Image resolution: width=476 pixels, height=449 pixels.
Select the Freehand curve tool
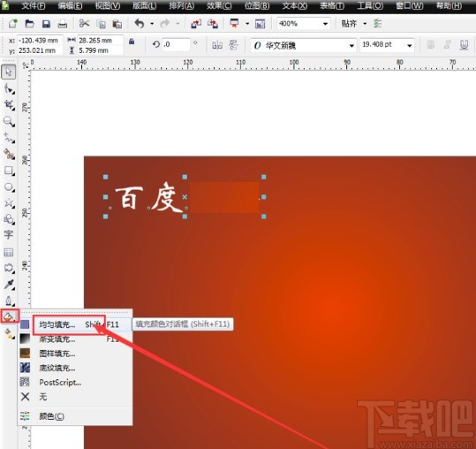pos(9,138)
